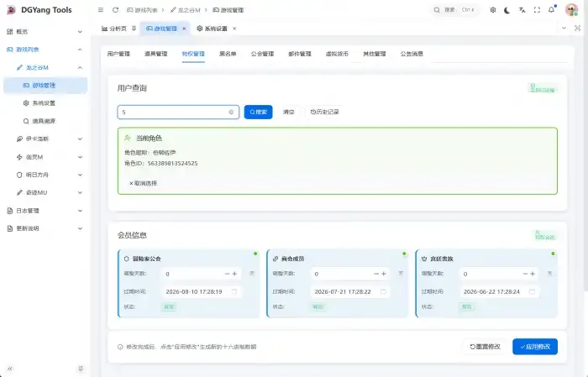Open calendar for 2026-07-21 17:28:22 expiry

point(383,291)
